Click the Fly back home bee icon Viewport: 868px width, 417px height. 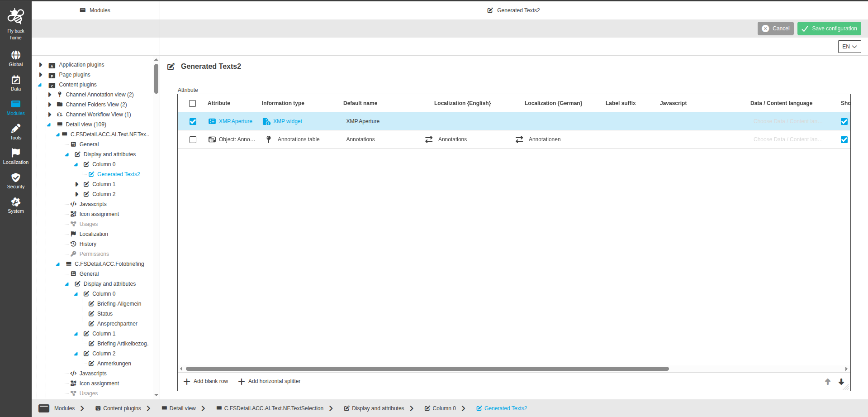coord(15,16)
